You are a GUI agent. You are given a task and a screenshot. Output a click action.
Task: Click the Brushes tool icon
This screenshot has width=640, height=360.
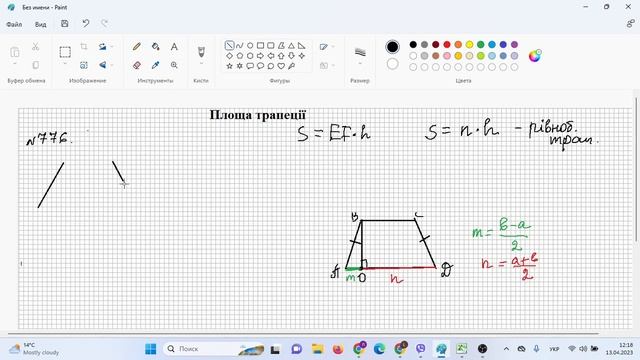pos(201,51)
